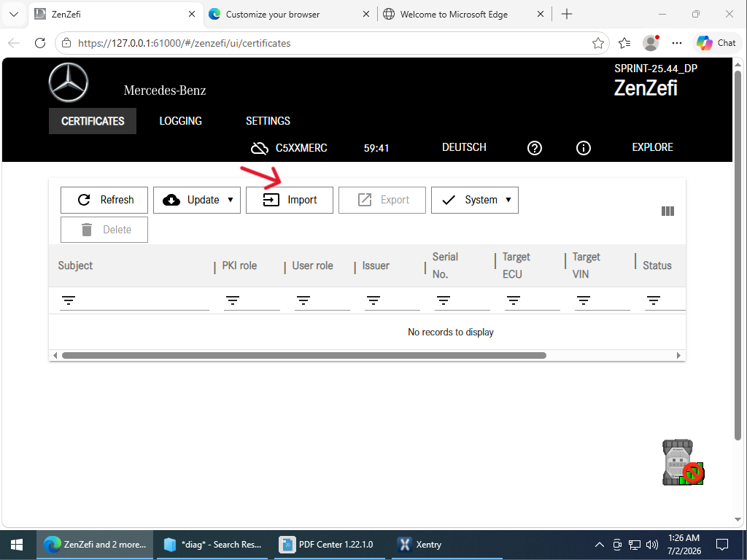Image resolution: width=747 pixels, height=560 pixels.
Task: Open the column chooser icon
Action: [667, 211]
